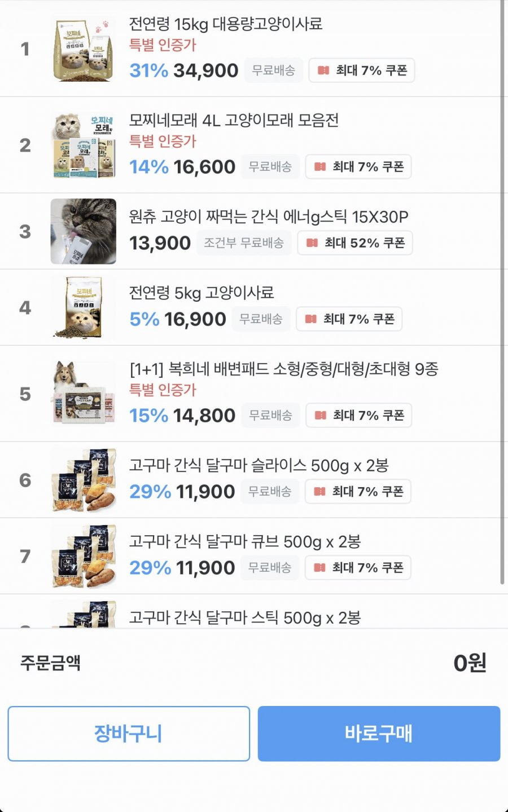Click coupon icon on 모찌네모래 4L row
The image size is (508, 812).
click(x=320, y=167)
